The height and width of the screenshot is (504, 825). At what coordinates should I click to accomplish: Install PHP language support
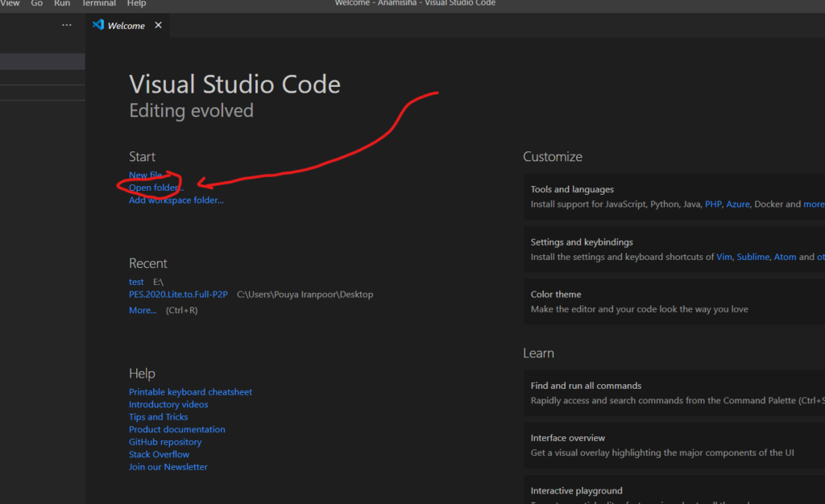click(x=713, y=204)
